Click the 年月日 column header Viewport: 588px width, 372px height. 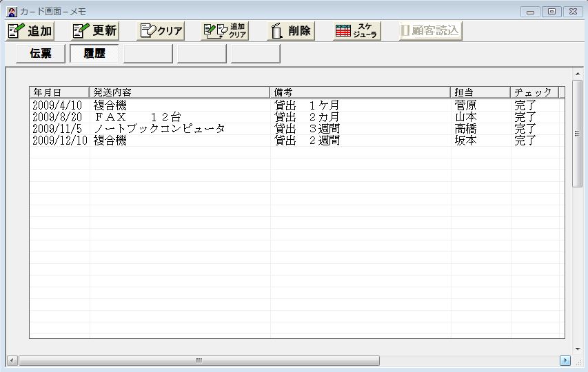coord(59,92)
